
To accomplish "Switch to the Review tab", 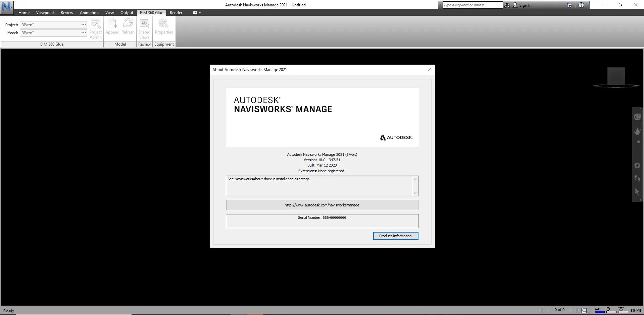I will 67,13.
